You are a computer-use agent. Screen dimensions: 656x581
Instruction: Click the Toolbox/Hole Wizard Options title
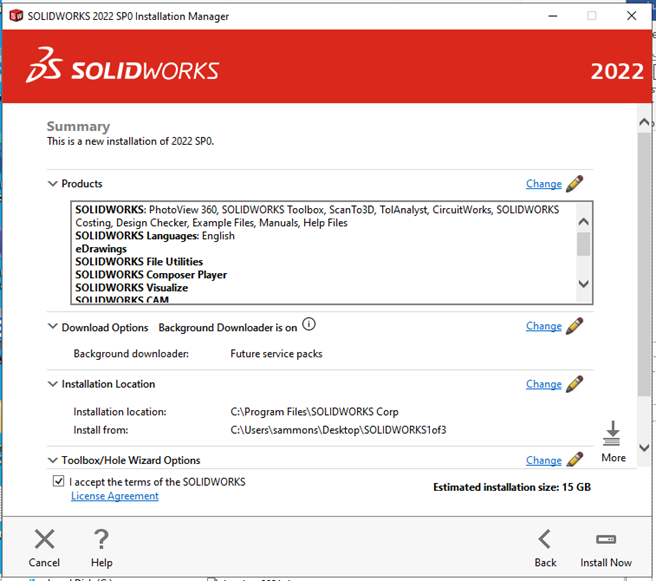[131, 460]
